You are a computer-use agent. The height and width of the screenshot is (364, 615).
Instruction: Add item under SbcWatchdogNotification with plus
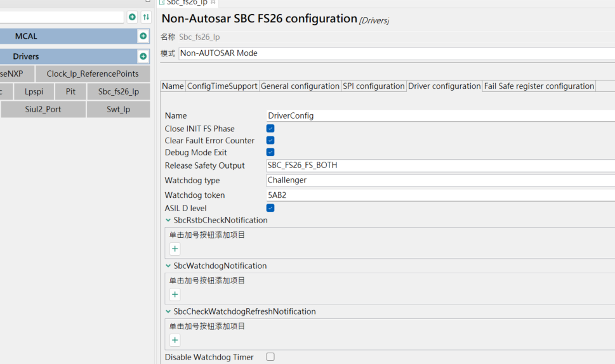(175, 295)
